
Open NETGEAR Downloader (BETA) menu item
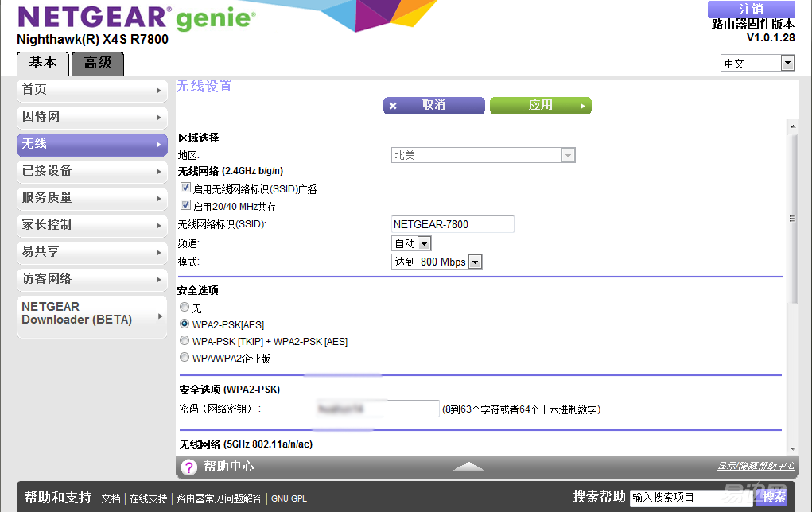pos(92,317)
